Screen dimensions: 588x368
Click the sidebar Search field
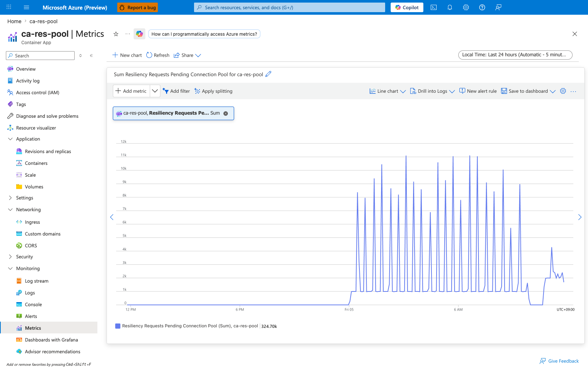tap(40, 56)
